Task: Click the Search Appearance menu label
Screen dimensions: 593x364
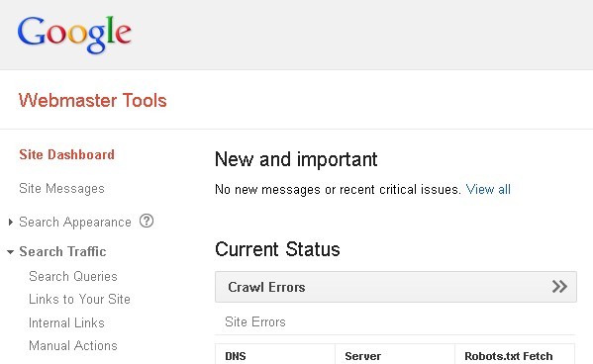Action: pyautogui.click(x=75, y=222)
